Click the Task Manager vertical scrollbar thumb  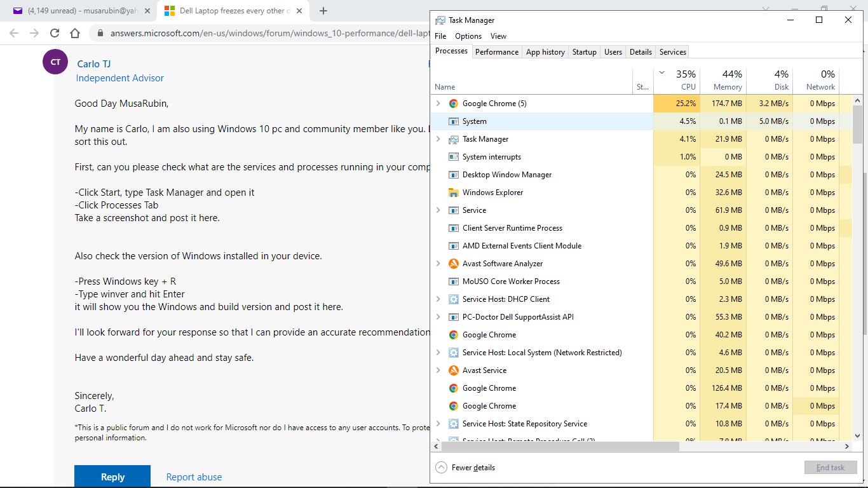(x=857, y=126)
